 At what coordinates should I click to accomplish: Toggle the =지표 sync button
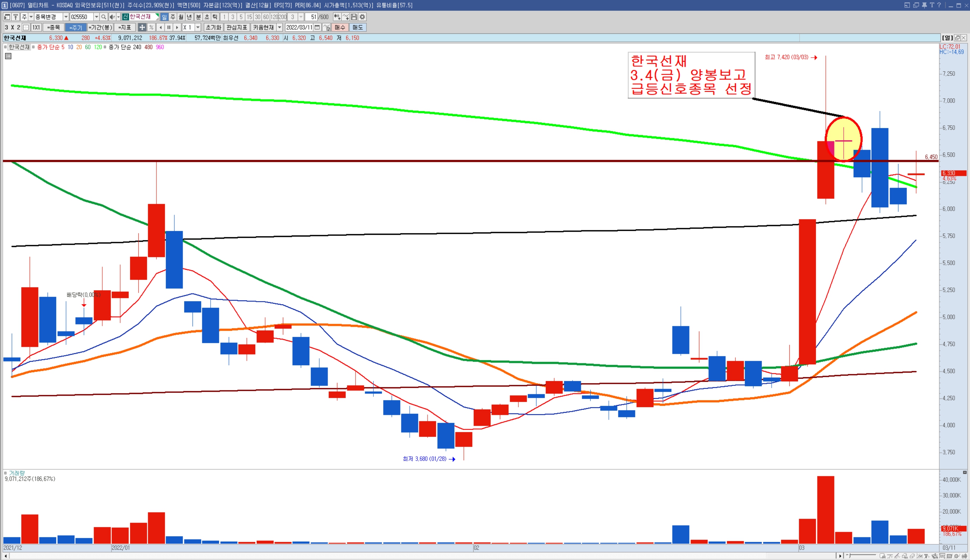click(124, 27)
